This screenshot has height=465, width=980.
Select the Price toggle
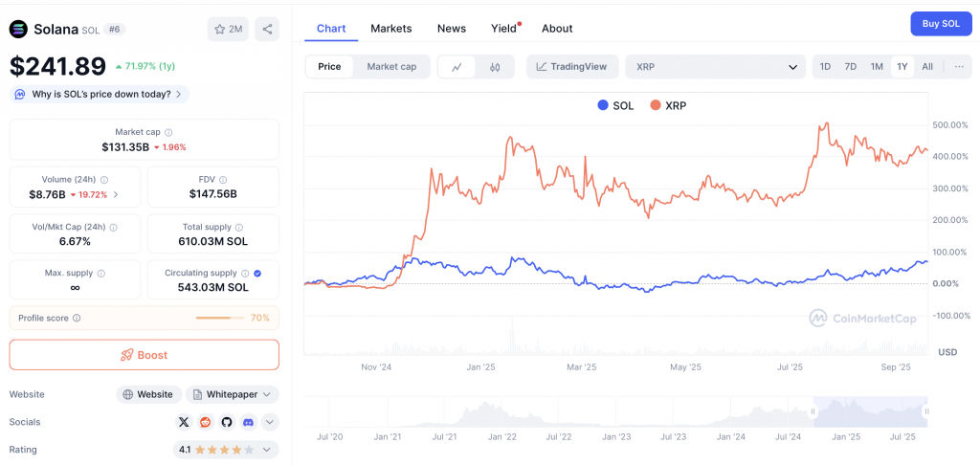(x=329, y=67)
